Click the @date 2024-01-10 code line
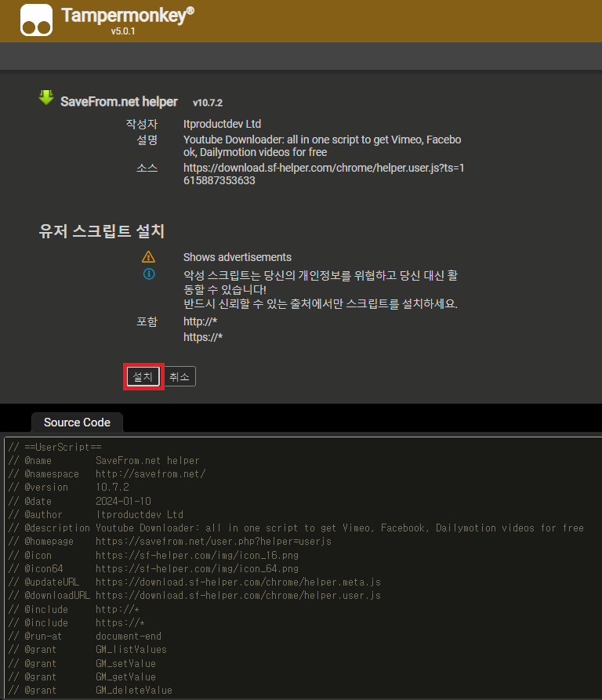This screenshot has height=700, width=602. tap(79, 501)
